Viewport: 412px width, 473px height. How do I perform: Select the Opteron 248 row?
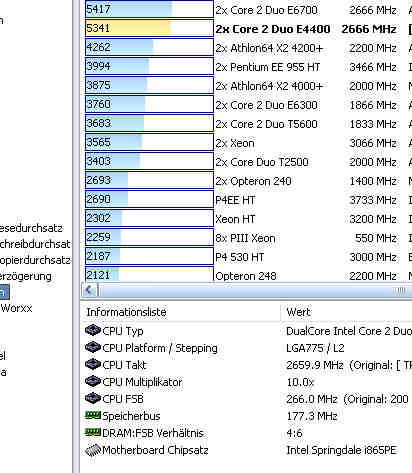pyautogui.click(x=248, y=275)
